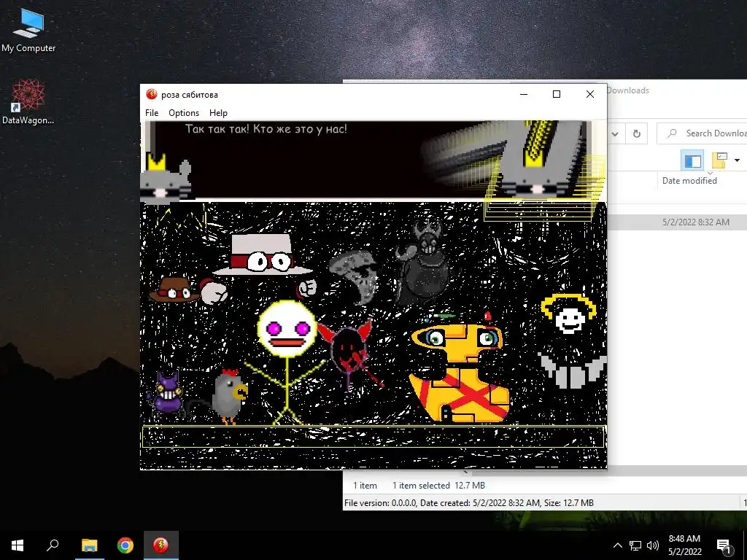Screen dimensions: 747x560
Task: Open the Help menu
Action: [x=218, y=113]
